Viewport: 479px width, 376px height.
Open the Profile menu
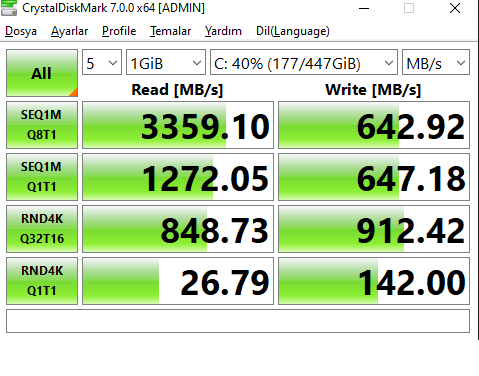pyautogui.click(x=119, y=31)
